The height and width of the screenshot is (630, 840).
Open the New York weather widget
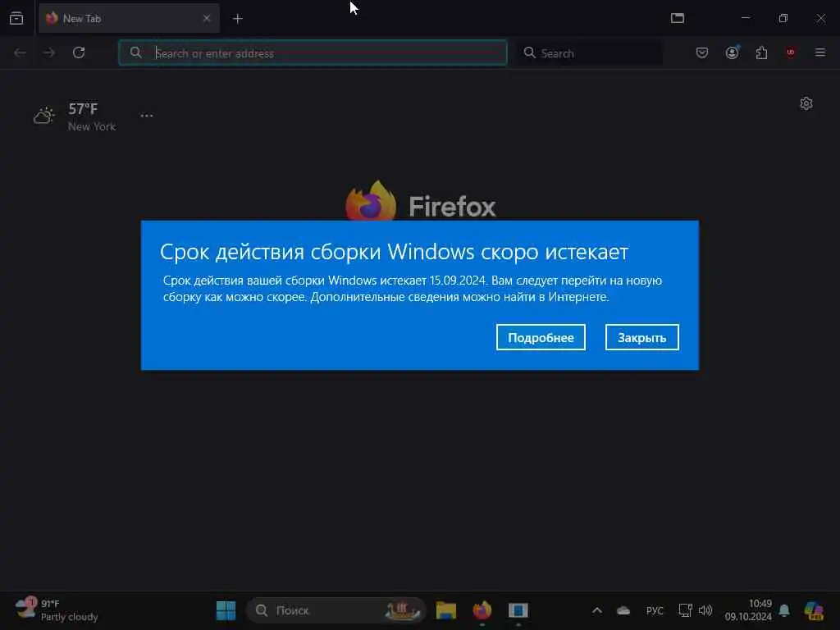75,116
